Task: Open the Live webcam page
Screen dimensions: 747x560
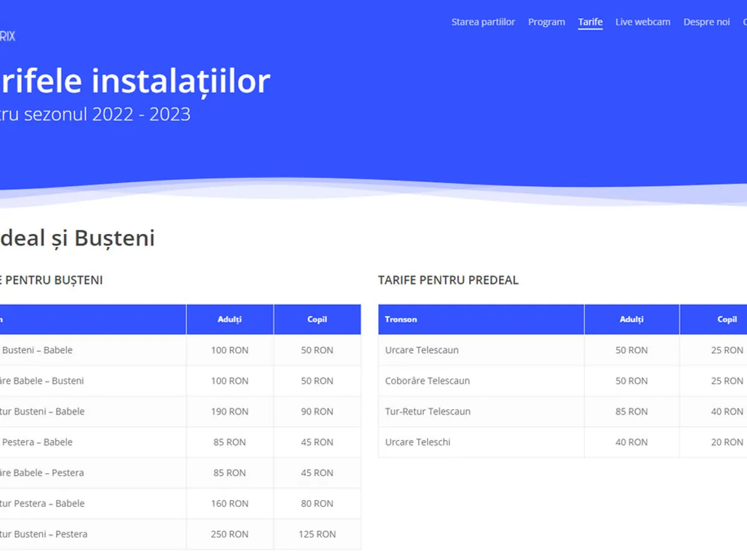Action: (642, 22)
